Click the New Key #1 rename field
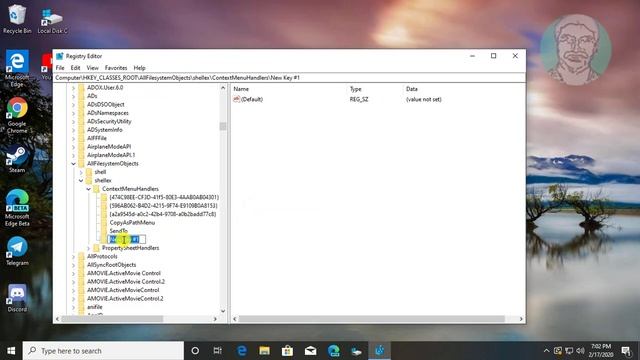This screenshot has width=640, height=360. pyautogui.click(x=127, y=239)
